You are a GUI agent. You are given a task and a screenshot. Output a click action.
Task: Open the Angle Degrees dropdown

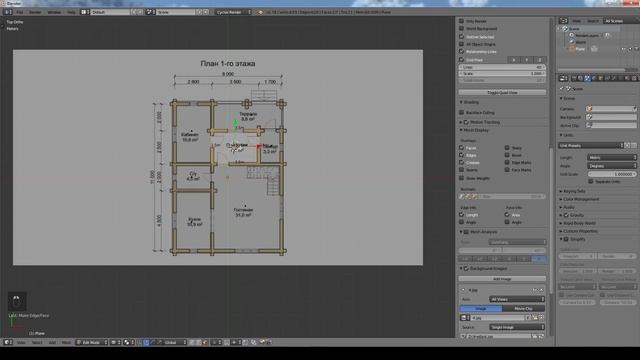(x=611, y=166)
